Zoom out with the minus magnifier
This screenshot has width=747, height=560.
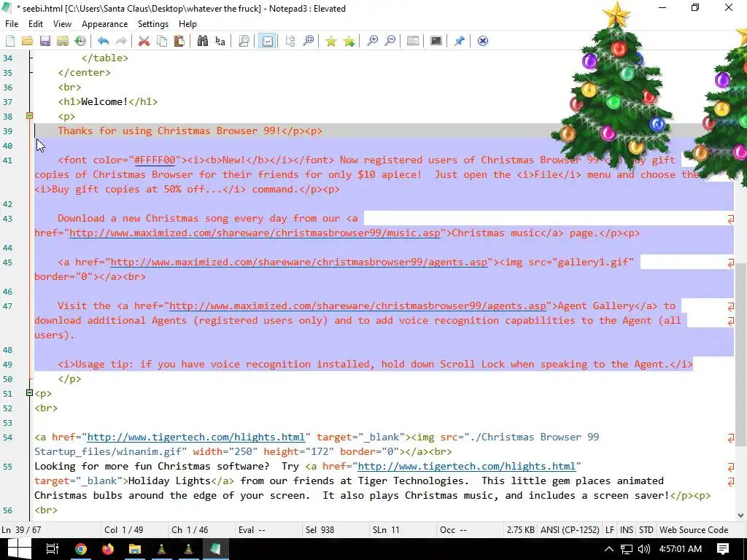pos(390,41)
